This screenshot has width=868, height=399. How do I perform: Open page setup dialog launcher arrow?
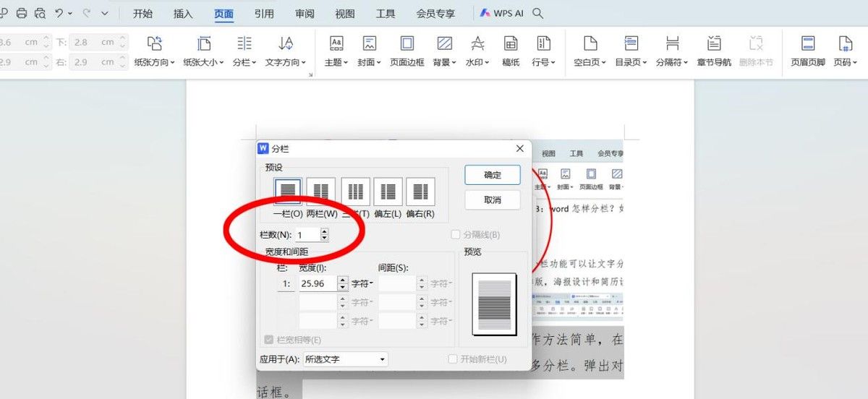[311, 74]
